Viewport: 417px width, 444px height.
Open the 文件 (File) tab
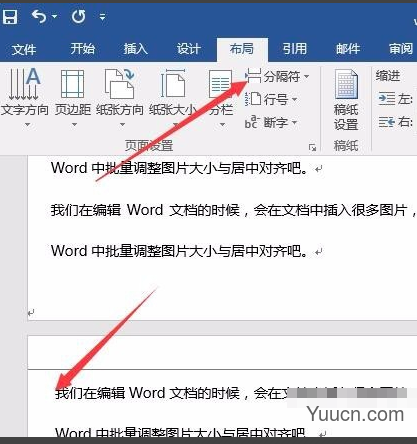(24, 49)
